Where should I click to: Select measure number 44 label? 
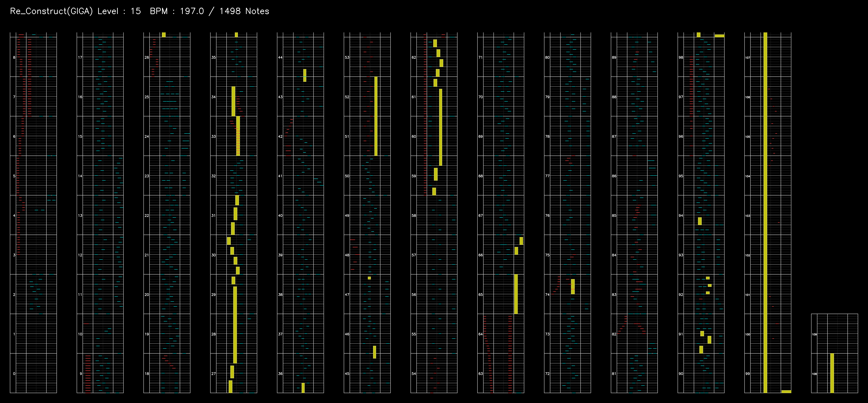(280, 57)
